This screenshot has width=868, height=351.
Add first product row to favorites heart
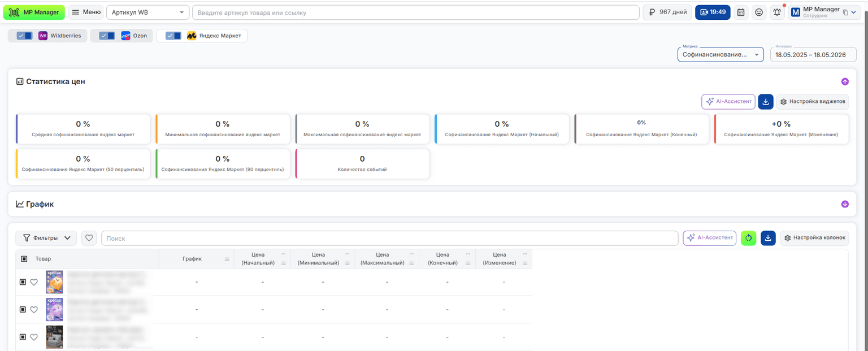tap(34, 282)
